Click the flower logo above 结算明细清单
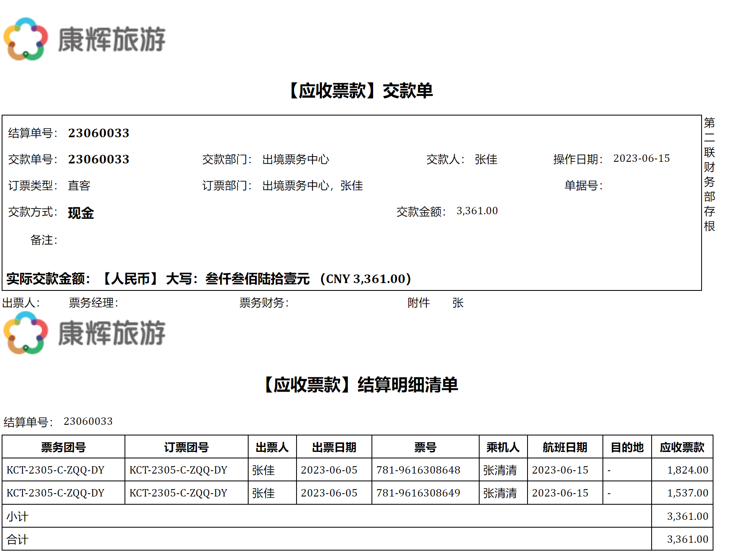Image resolution: width=745 pixels, height=560 pixels. pyautogui.click(x=25, y=333)
